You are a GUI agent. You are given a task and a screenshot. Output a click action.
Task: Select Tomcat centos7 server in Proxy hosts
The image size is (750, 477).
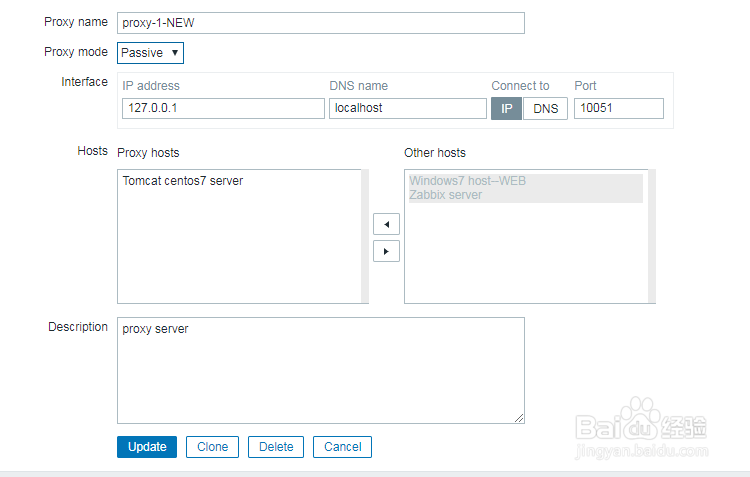[x=183, y=181]
